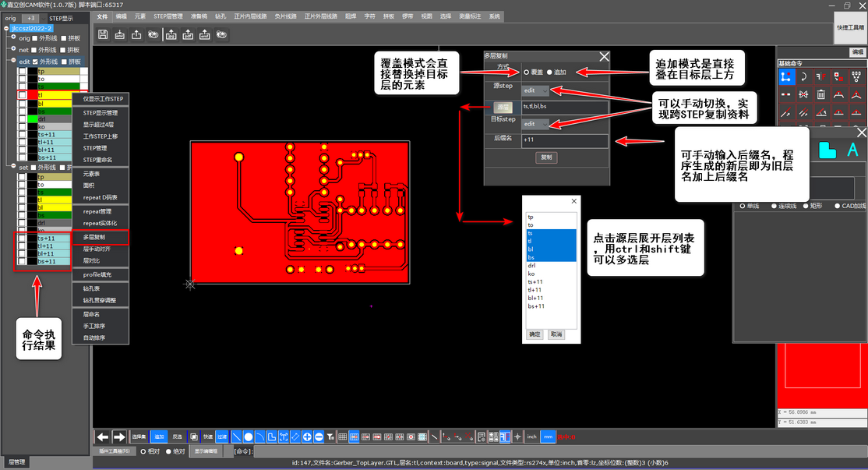Toggle the 外形线 checkbox on the orig step
The height and width of the screenshot is (470, 868).
pos(35,38)
